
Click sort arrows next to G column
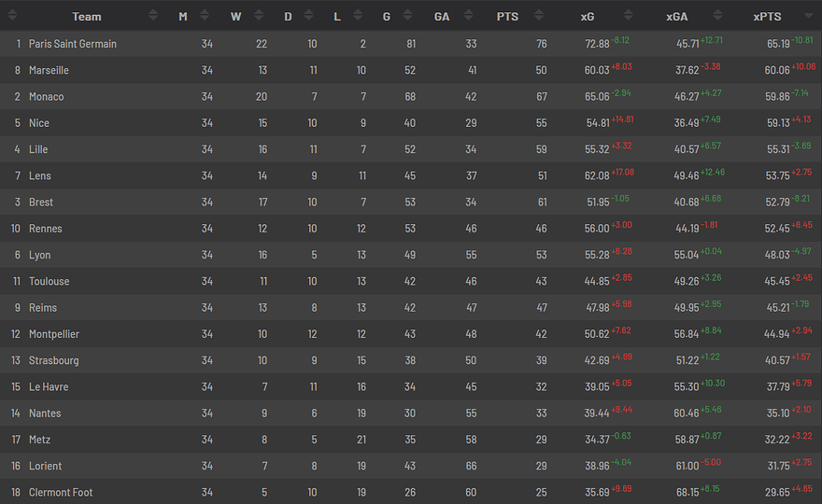[x=408, y=16]
